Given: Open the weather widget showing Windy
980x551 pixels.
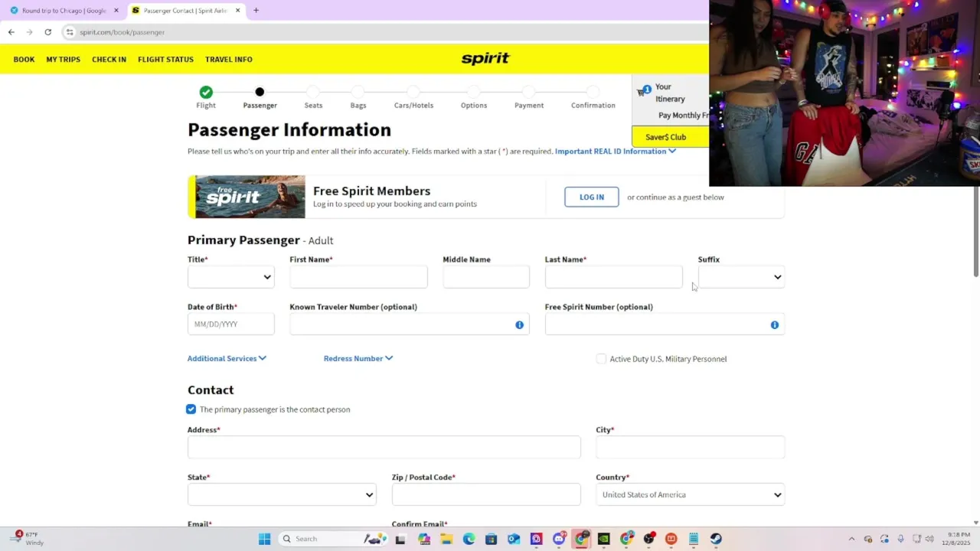Looking at the screenshot, I should click(28, 538).
